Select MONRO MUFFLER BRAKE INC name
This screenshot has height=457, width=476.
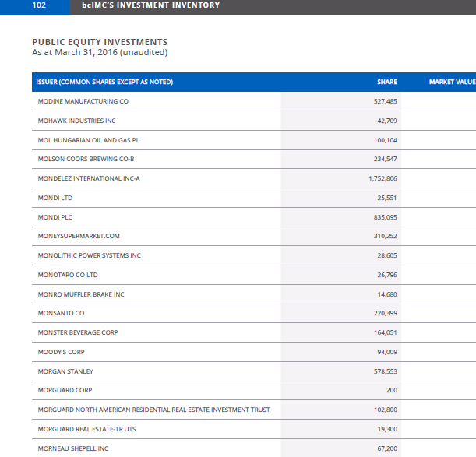81,294
